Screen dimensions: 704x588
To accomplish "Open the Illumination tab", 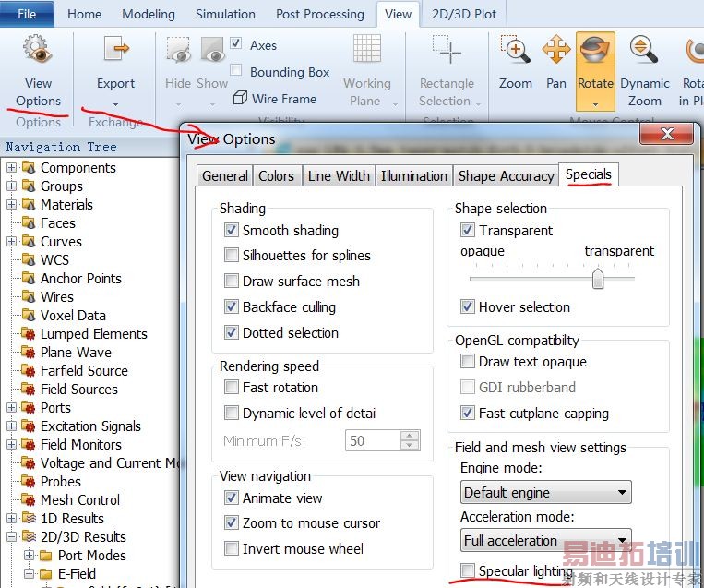I will 414,175.
